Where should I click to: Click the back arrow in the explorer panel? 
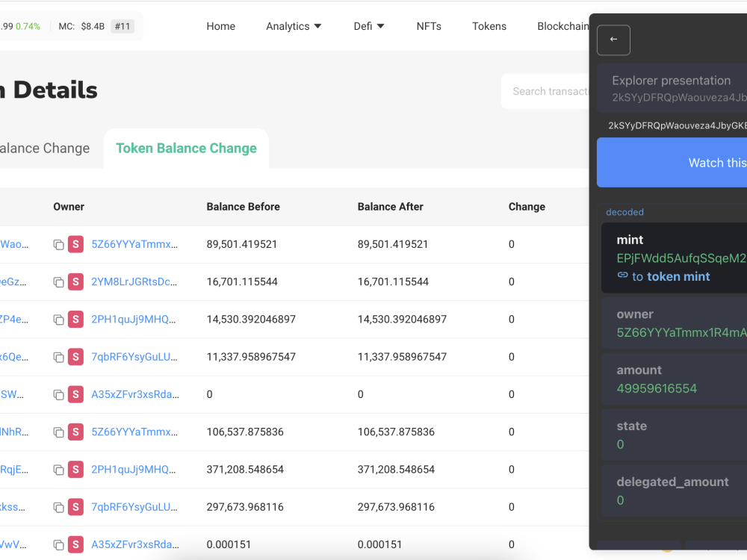613,40
